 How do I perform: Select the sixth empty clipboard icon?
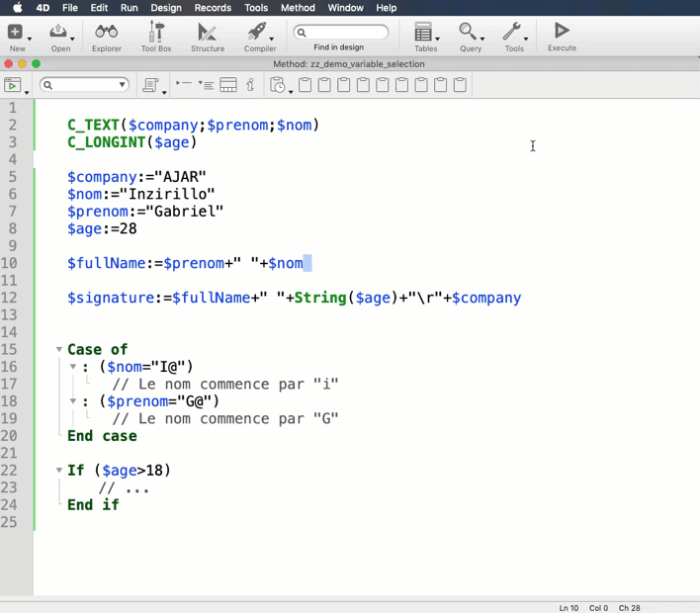tap(401, 85)
